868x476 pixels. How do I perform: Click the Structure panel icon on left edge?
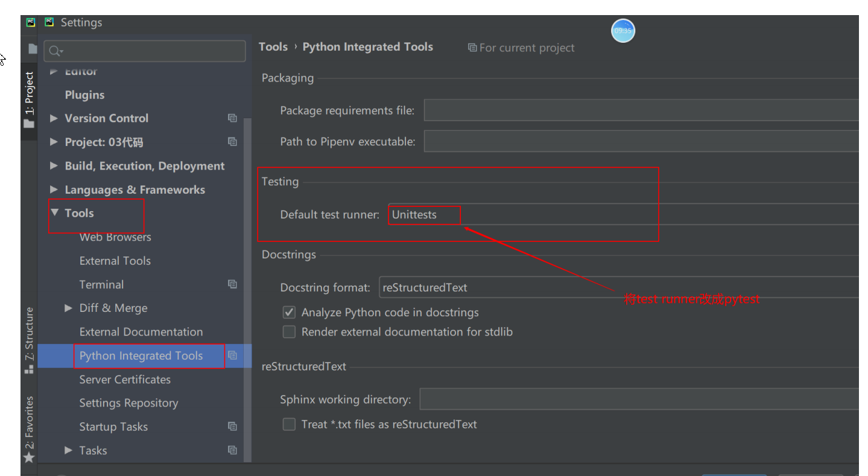(28, 369)
